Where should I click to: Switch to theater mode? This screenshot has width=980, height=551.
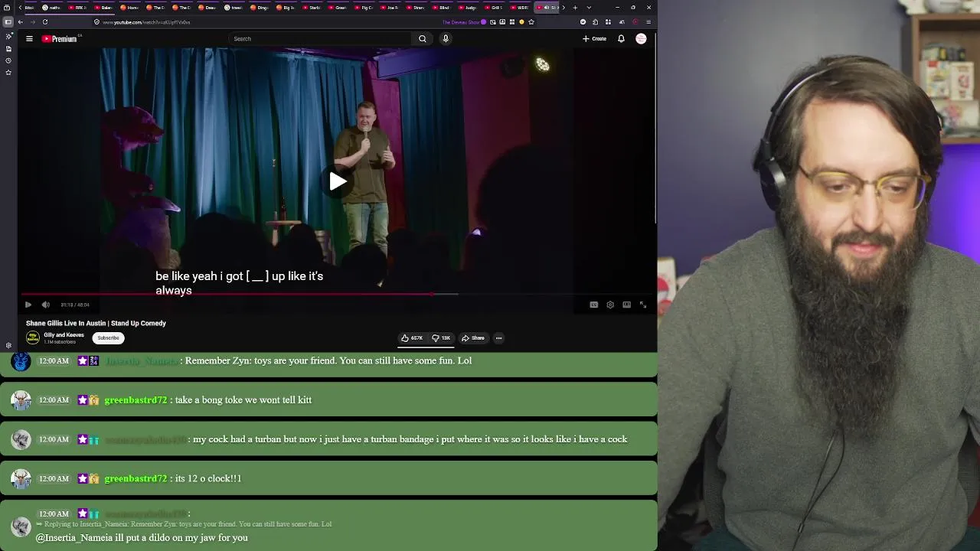[x=626, y=305]
